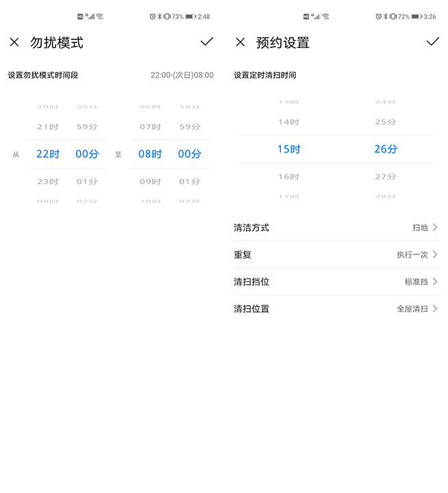
Task: Tap the alarm icon in left status bar
Action: pyautogui.click(x=152, y=16)
